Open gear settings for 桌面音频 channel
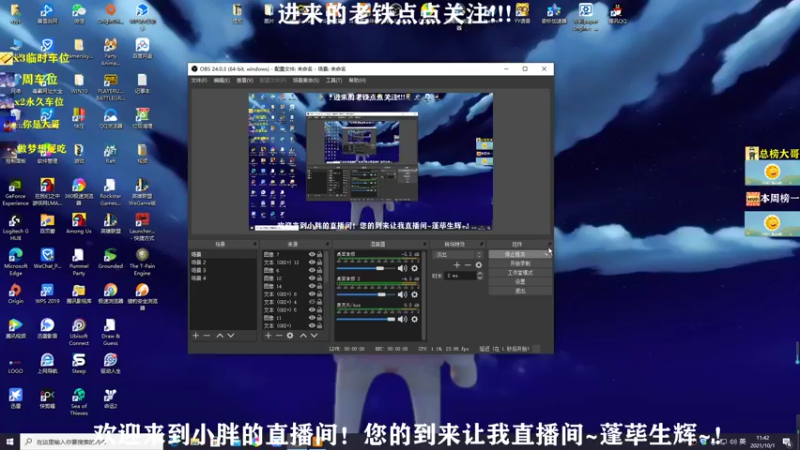Screen dimensions: 800x450 [415, 268]
